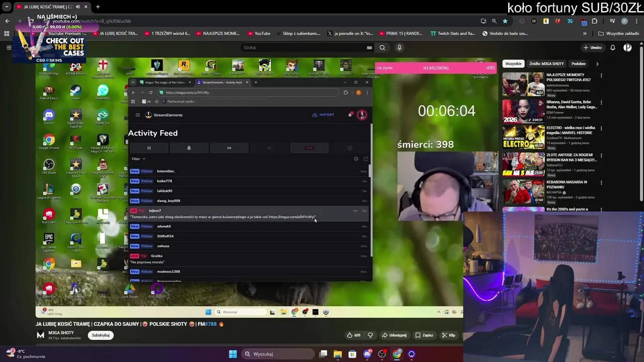The width and height of the screenshot is (644, 362).
Task: Click the 'Zapisz' save button
Action: [424, 335]
